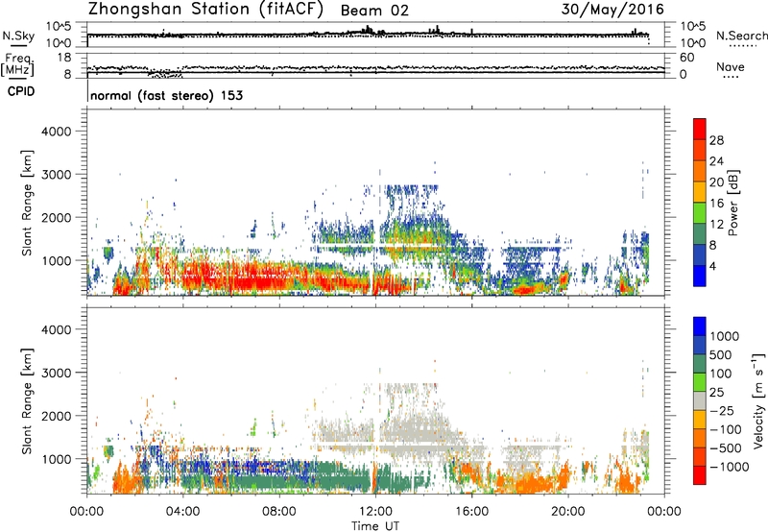
Task: Click the date '30/May/2016'
Action: (612, 10)
